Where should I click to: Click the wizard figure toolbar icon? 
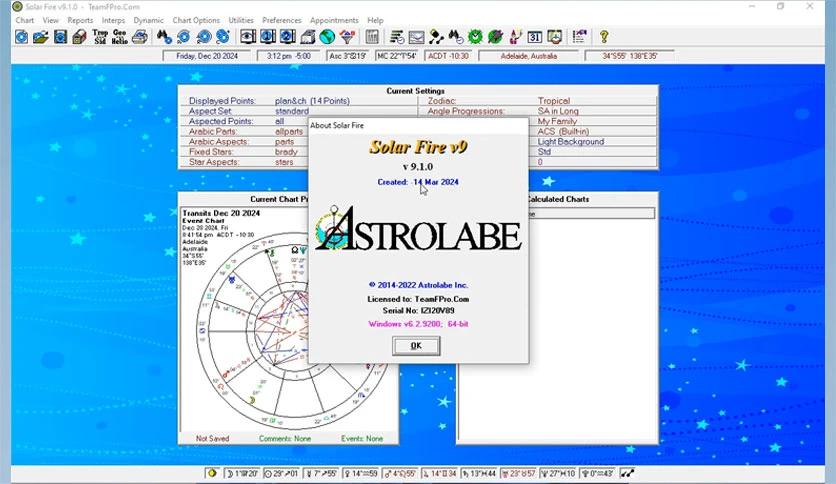click(515, 37)
